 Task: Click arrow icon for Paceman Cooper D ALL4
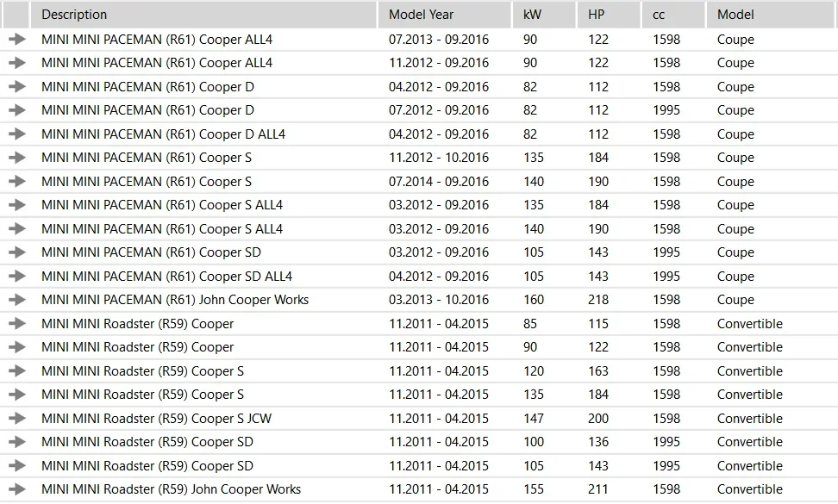pyautogui.click(x=17, y=134)
